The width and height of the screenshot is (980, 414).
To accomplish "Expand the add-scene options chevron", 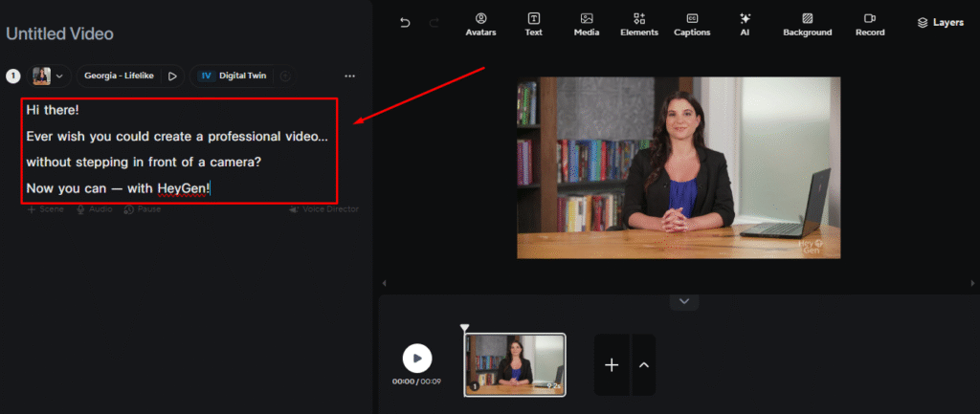I will [644, 364].
